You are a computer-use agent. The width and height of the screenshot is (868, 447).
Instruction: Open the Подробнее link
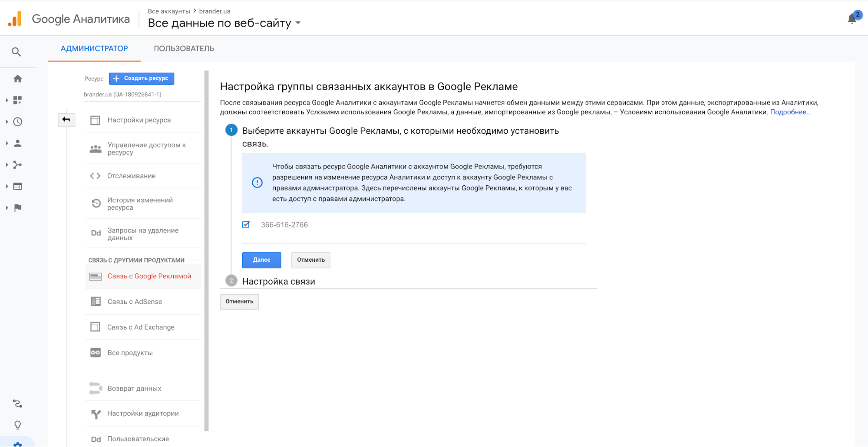point(790,112)
